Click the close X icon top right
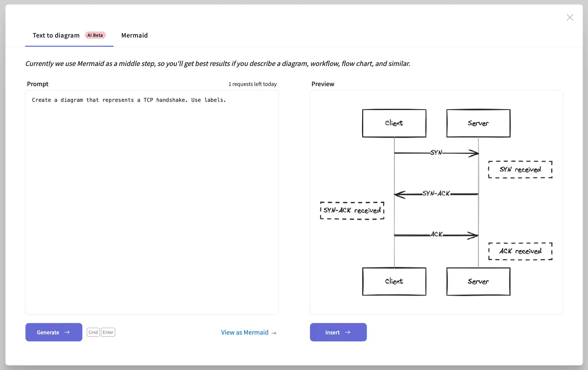Image resolution: width=588 pixels, height=370 pixels. 570,17
